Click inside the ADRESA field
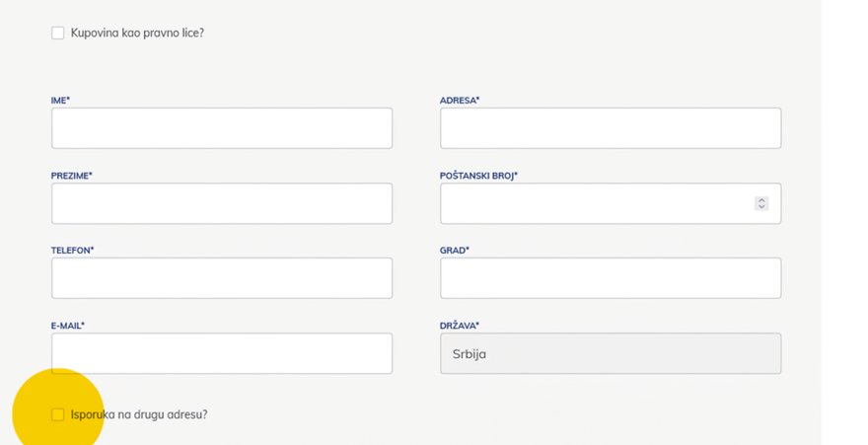Image resolution: width=868 pixels, height=445 pixels. [x=611, y=128]
